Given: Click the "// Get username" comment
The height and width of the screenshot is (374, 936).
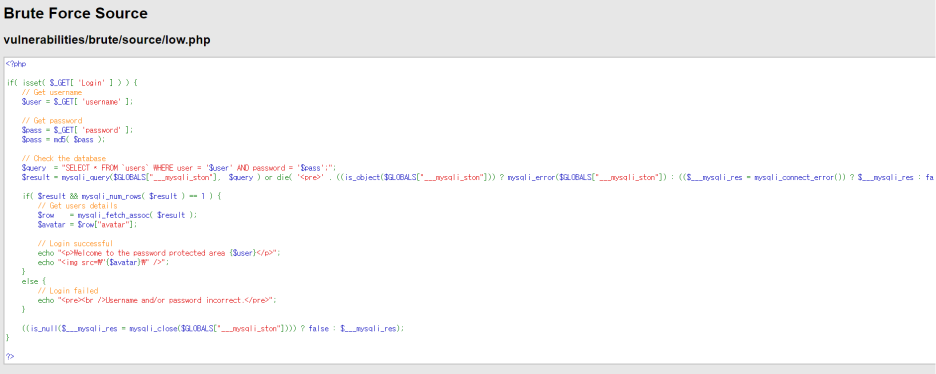Looking at the screenshot, I should click(x=51, y=92).
